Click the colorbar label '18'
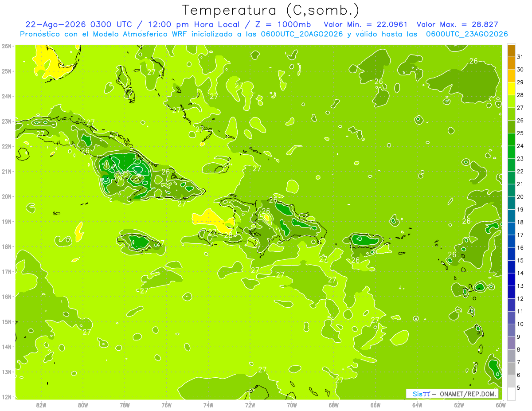 [520, 222]
